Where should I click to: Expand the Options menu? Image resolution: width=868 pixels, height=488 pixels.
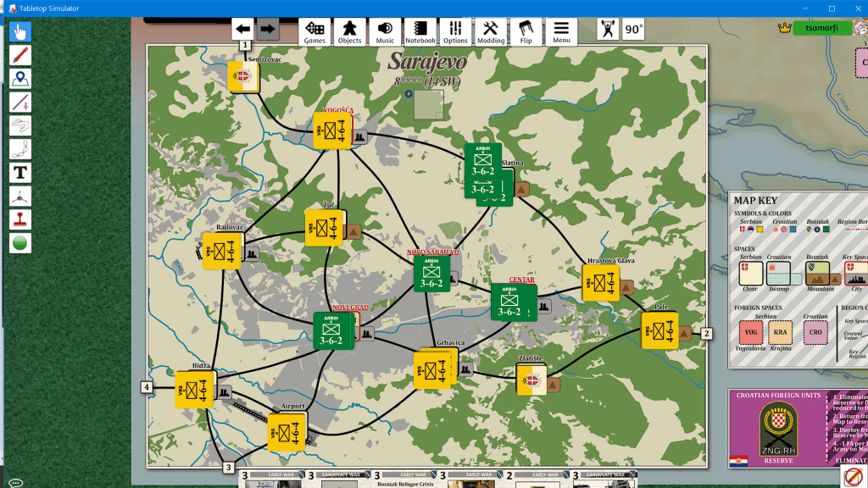click(x=455, y=32)
